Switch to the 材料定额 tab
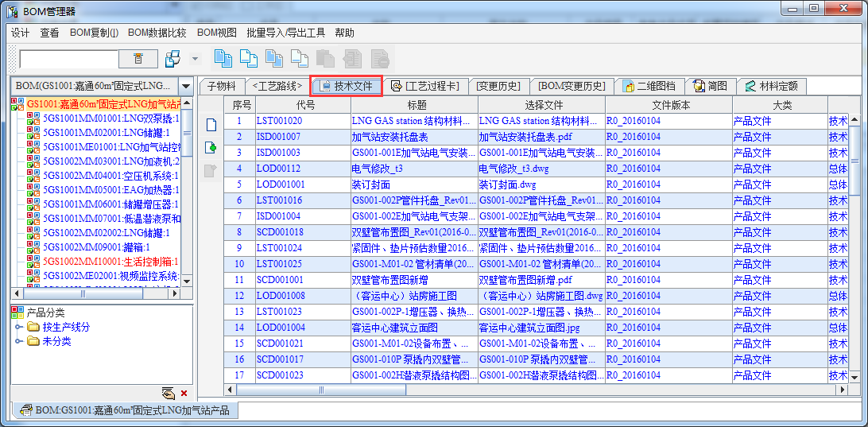The width and height of the screenshot is (868, 427). (772, 86)
